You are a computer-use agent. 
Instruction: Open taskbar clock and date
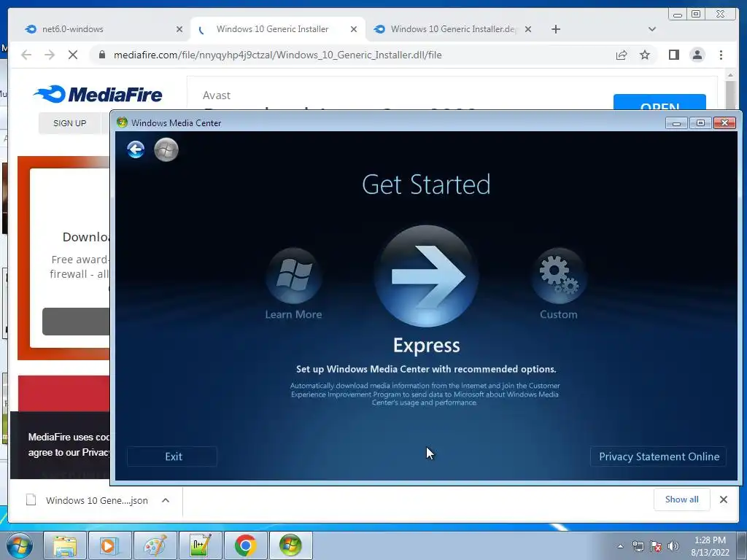coord(710,546)
